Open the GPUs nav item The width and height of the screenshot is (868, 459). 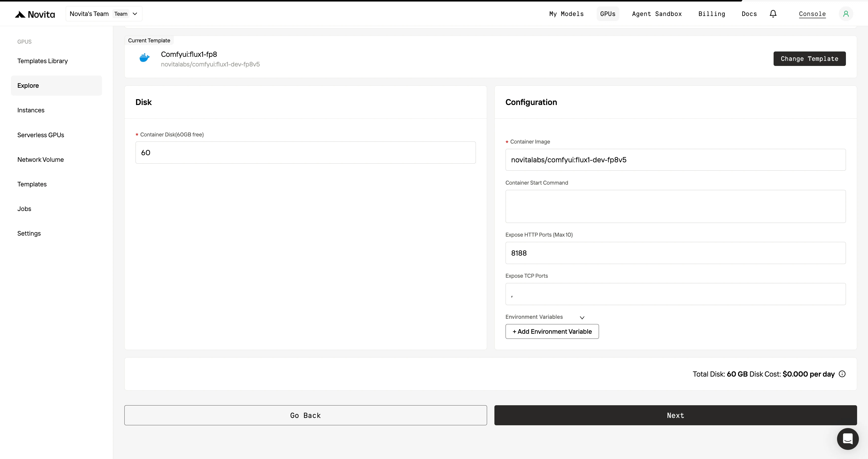point(608,14)
